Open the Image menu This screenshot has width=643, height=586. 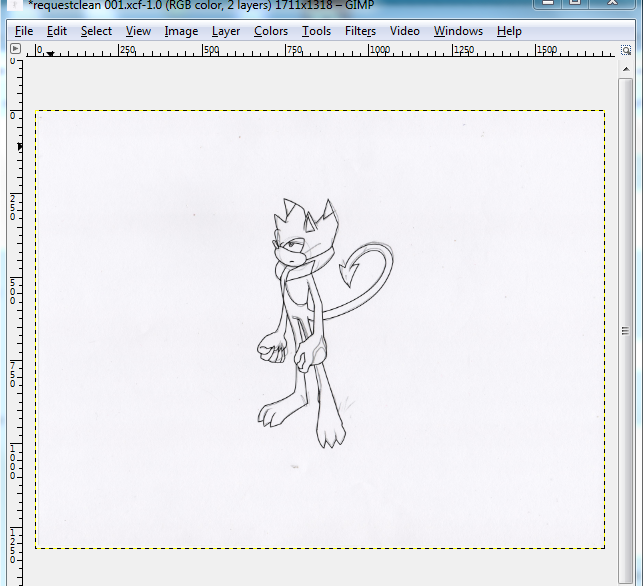[x=181, y=31]
